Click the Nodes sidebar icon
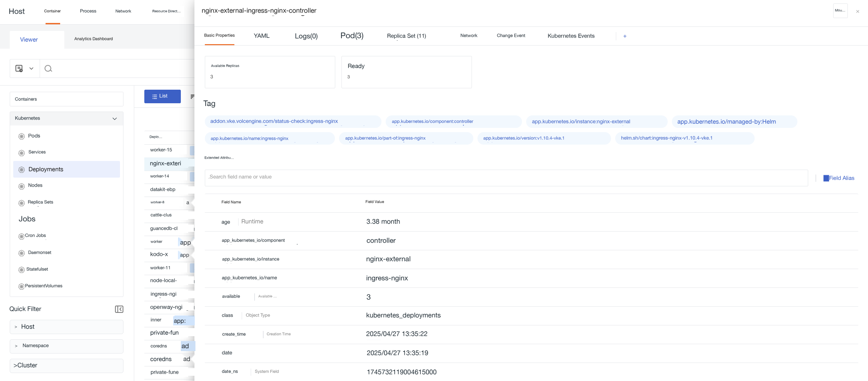868x381 pixels. pyautogui.click(x=22, y=186)
